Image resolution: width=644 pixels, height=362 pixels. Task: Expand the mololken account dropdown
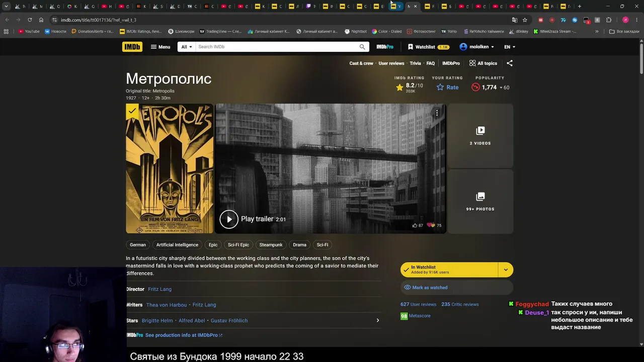click(476, 47)
